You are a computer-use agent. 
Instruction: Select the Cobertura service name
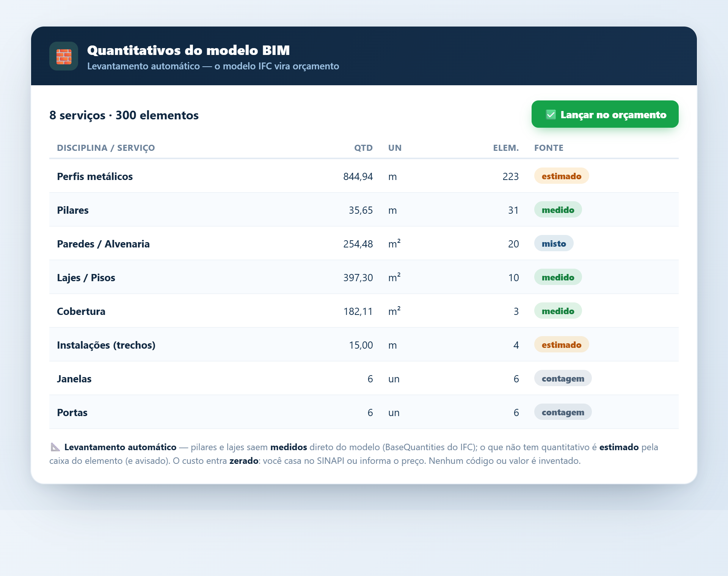81,311
